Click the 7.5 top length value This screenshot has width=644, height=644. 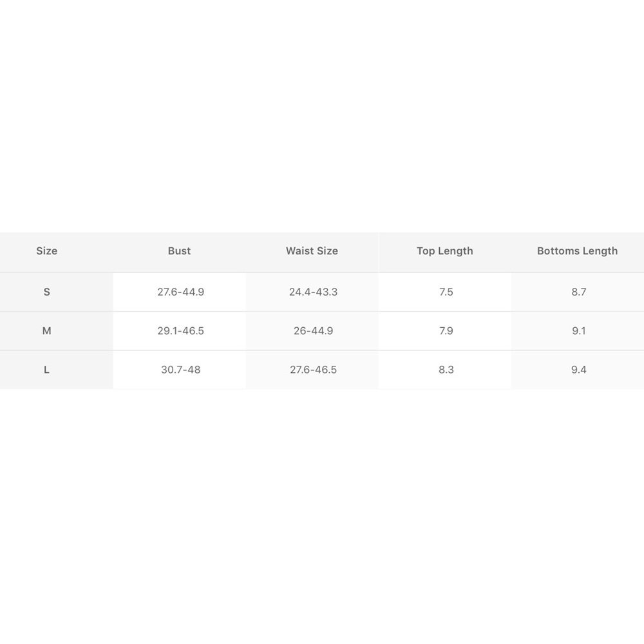(446, 292)
